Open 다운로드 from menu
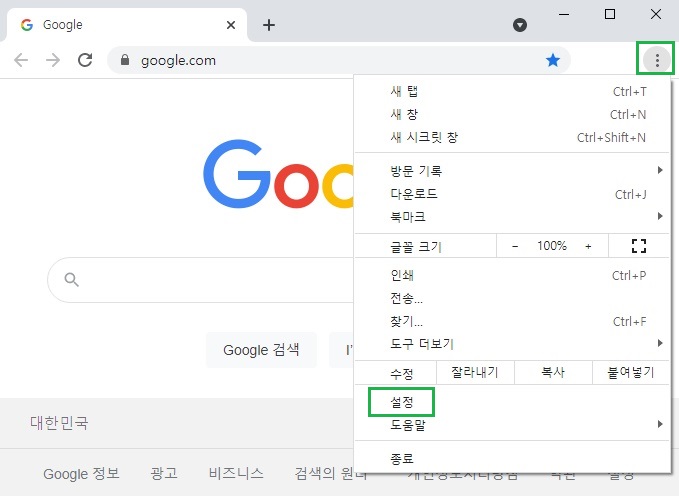 click(512, 194)
